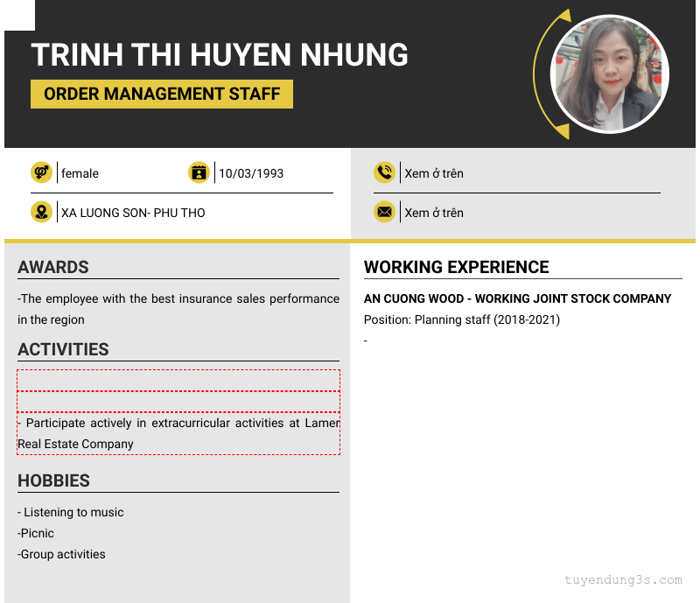Click the white square in top-left corner

coord(17,15)
